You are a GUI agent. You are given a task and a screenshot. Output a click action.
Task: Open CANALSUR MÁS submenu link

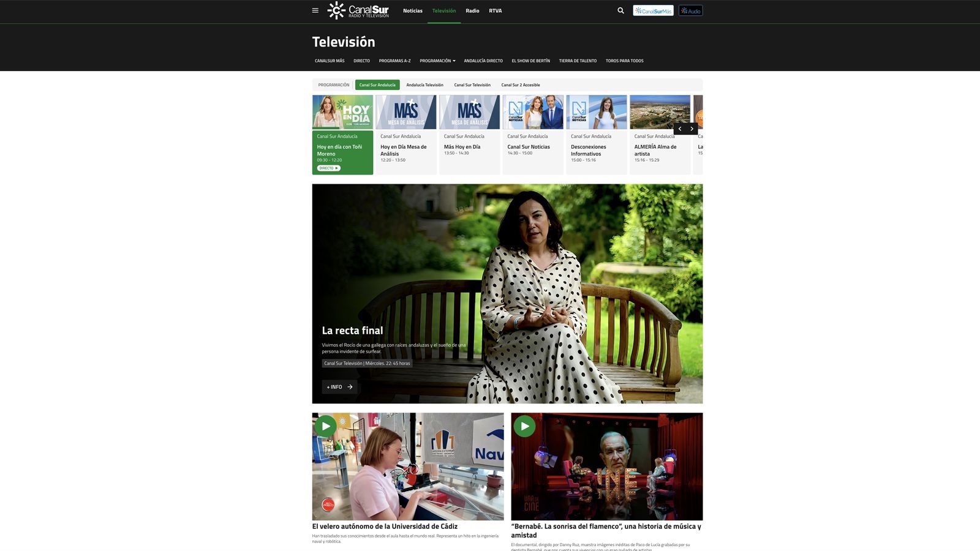tap(330, 61)
